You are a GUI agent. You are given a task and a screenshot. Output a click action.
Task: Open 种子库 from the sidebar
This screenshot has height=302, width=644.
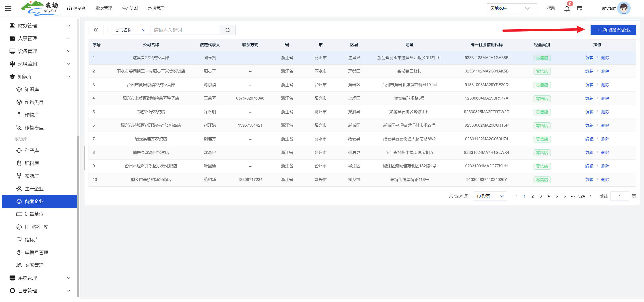[x=32, y=151]
